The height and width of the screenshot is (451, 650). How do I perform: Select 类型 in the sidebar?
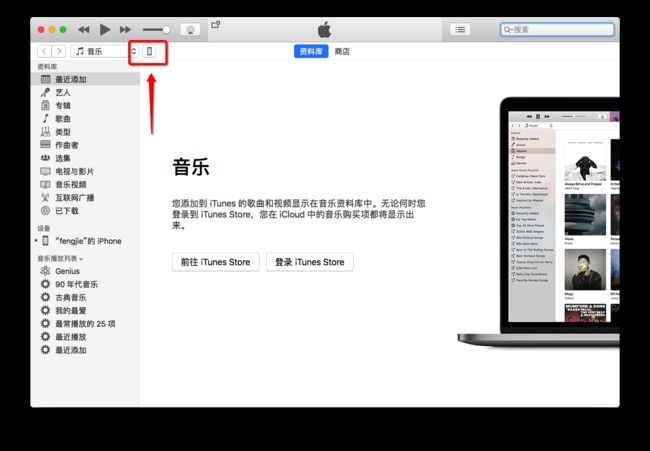pyautogui.click(x=85, y=132)
